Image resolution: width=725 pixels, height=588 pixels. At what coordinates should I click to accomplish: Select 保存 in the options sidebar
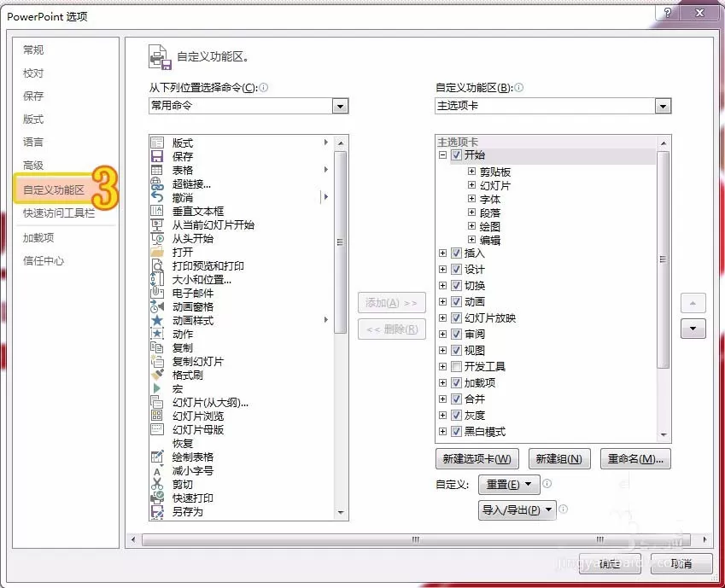pyautogui.click(x=33, y=96)
